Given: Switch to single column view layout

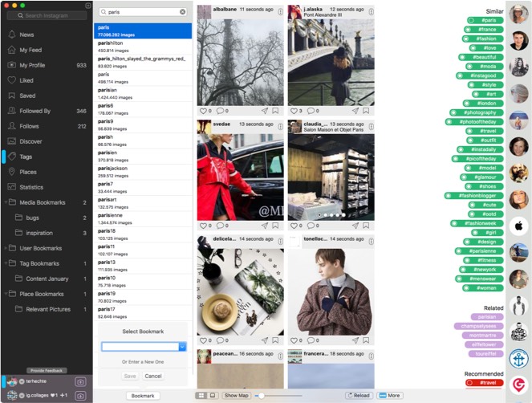Looking at the screenshot, I should pyautogui.click(x=213, y=396).
